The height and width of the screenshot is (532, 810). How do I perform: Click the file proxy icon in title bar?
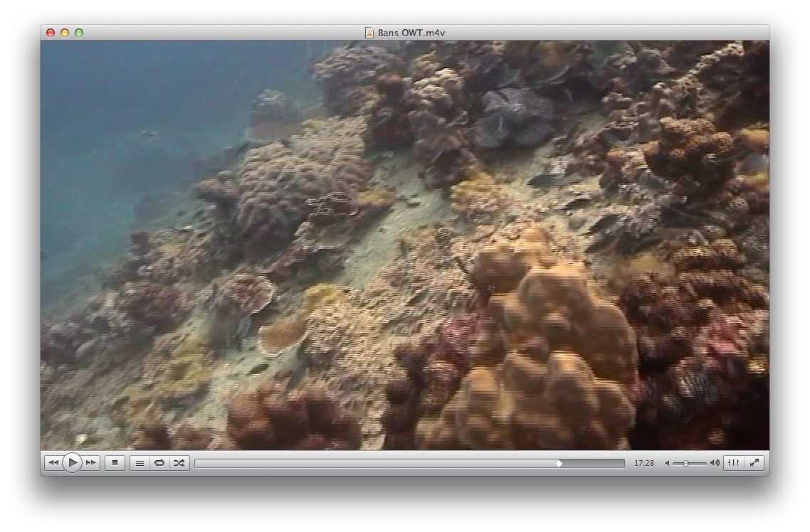369,33
